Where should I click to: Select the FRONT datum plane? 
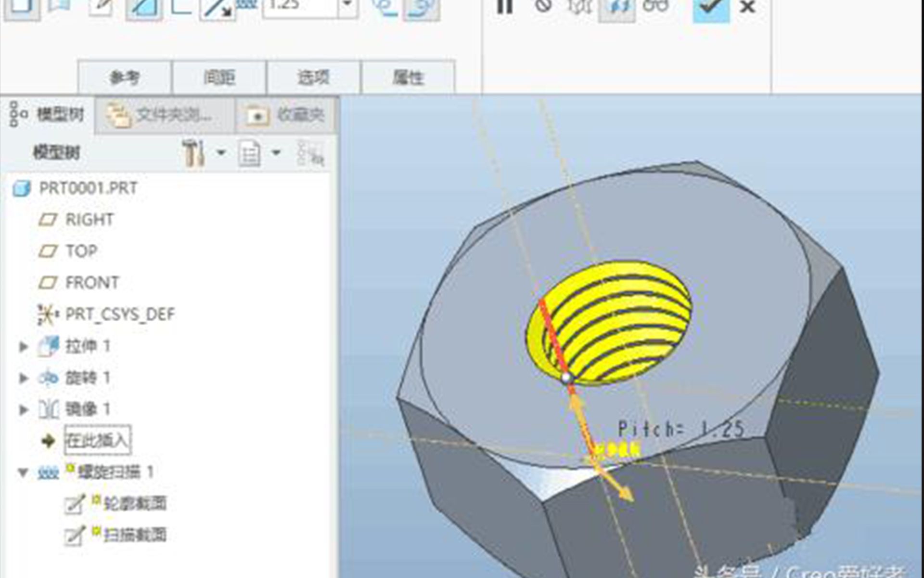click(x=91, y=283)
